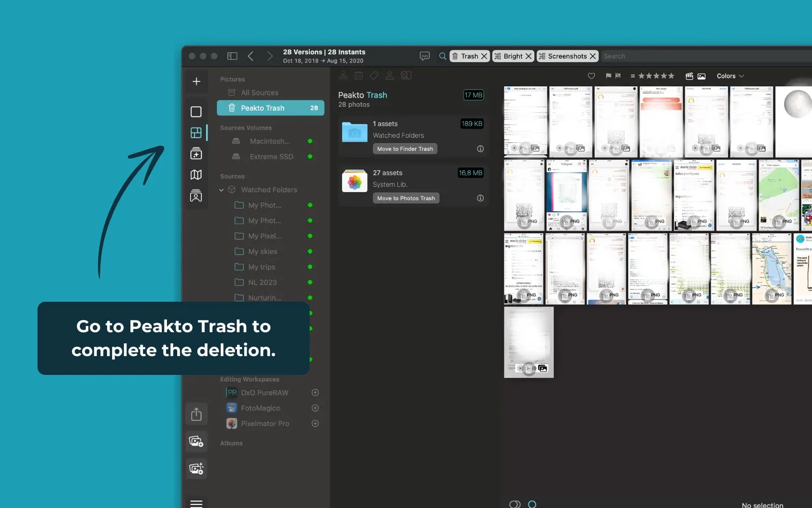Toggle the image type filter icon
This screenshot has width=812, height=508.
701,76
